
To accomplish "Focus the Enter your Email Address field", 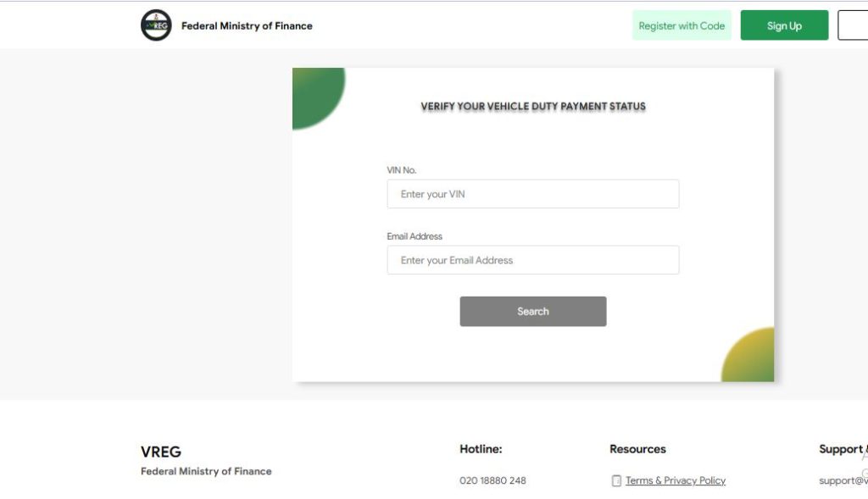I will [532, 260].
